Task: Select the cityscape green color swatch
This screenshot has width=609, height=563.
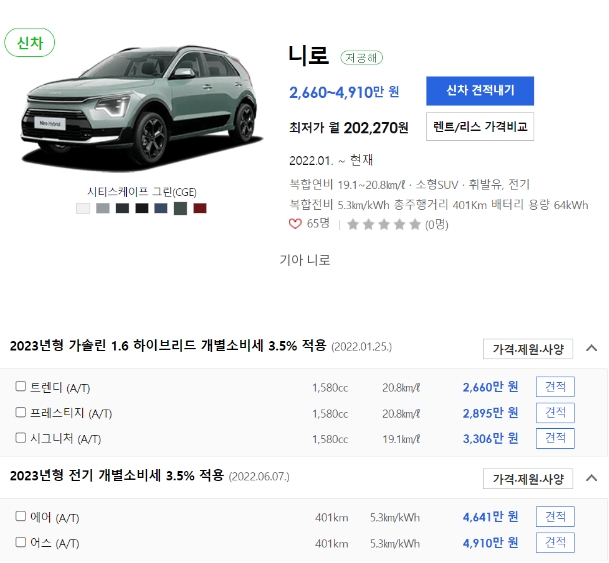Action: point(180,209)
